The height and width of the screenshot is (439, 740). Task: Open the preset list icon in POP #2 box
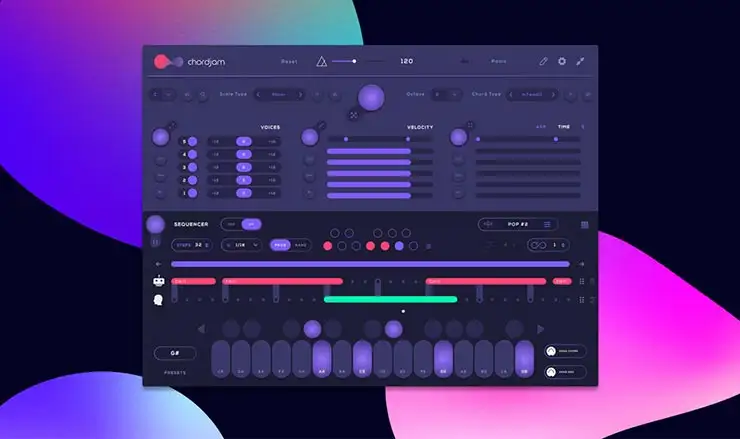click(x=547, y=224)
